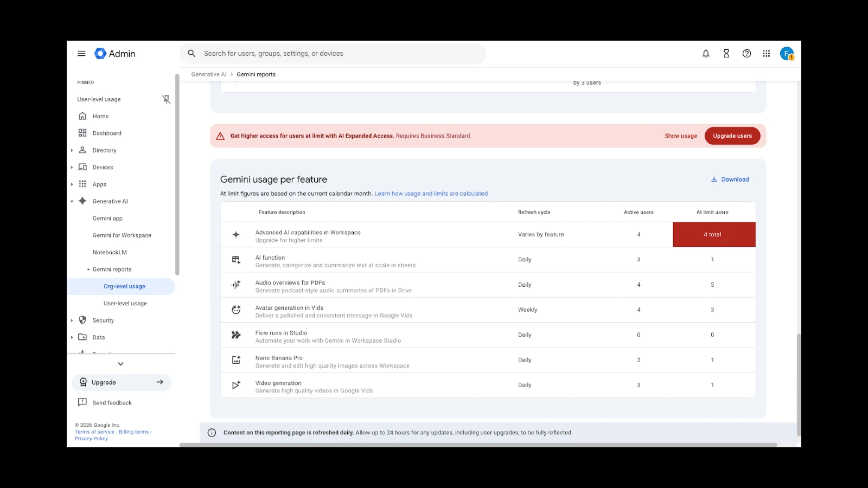Open the hourglass tasks icon

(x=726, y=54)
